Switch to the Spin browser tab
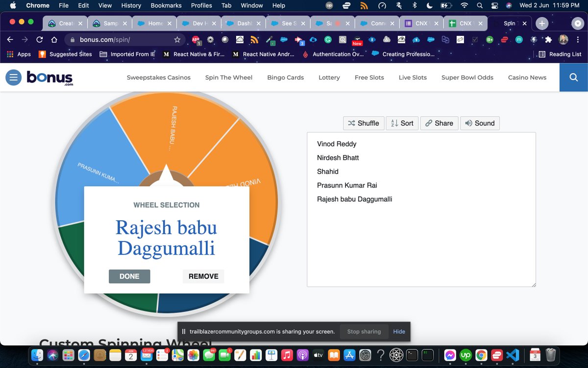This screenshot has height=368, width=588. click(510, 23)
